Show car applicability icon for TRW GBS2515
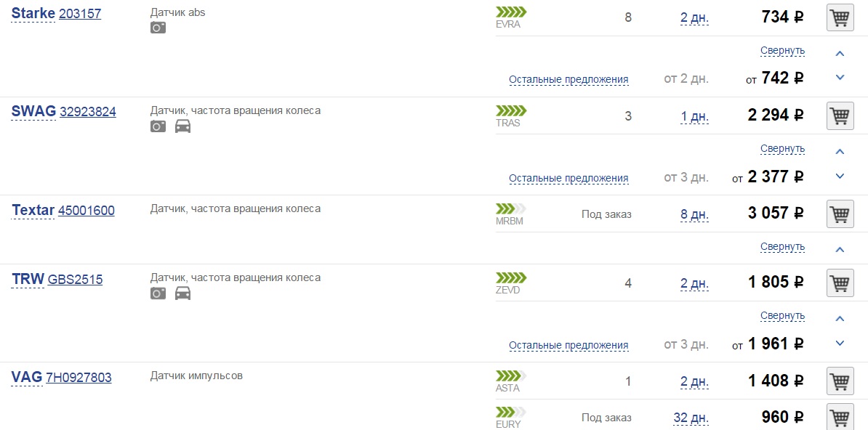 (x=182, y=294)
